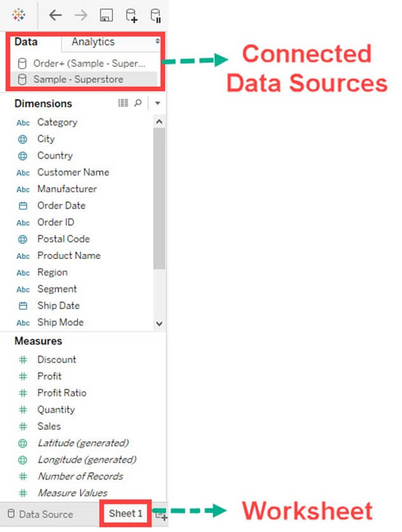Select the Order+ (Sample - Super...) data source
Screen dimensions: 402x532
(x=89, y=63)
